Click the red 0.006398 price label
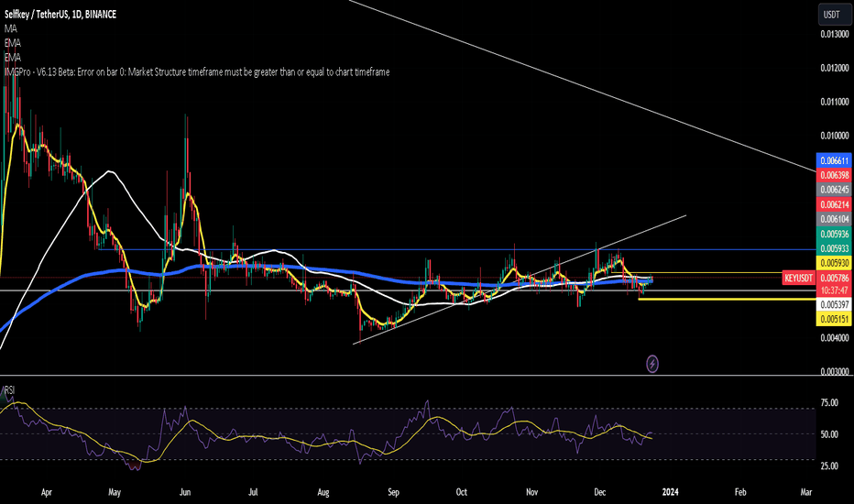This screenshot has height=504, width=854. point(834,175)
